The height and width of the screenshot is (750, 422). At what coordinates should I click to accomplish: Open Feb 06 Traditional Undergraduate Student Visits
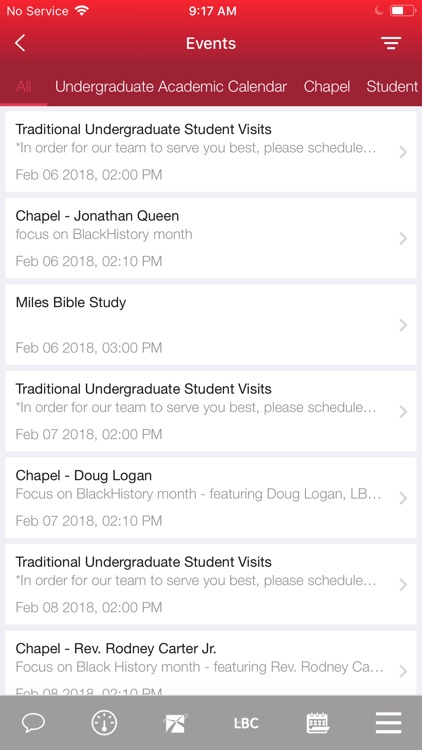[x=211, y=152]
